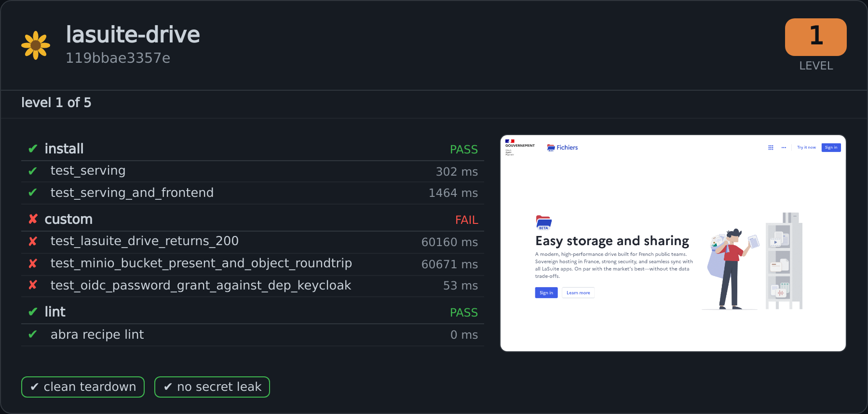Viewport: 868px width, 414px height.
Task: Collapse the lint section header
Action: 253,312
